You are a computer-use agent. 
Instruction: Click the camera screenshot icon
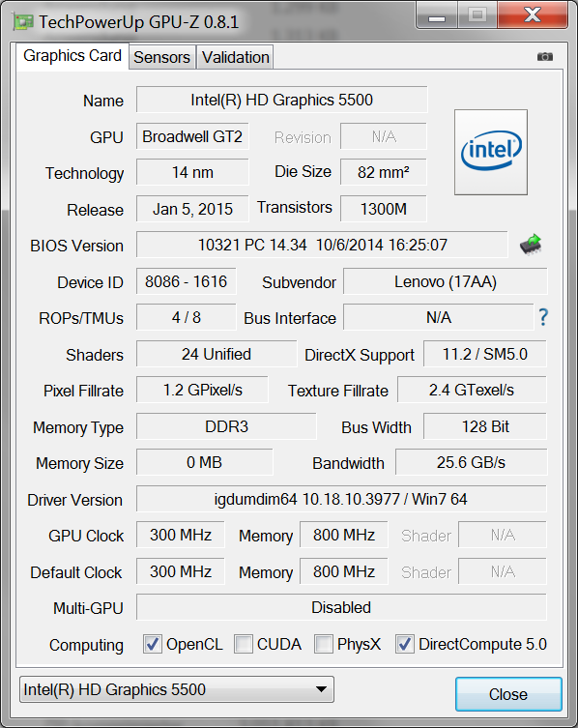[x=544, y=57]
